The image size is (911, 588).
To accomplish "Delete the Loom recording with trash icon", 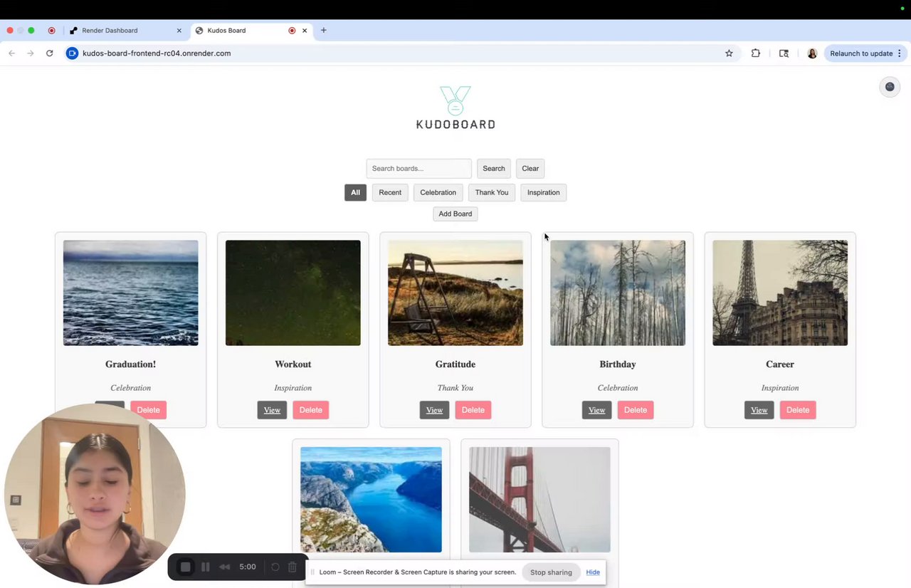I will point(293,567).
